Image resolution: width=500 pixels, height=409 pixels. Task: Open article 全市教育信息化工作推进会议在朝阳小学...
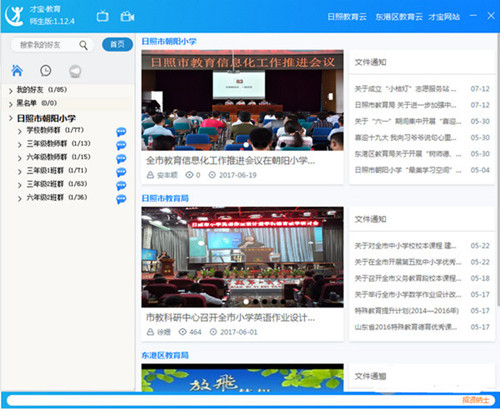(230, 161)
